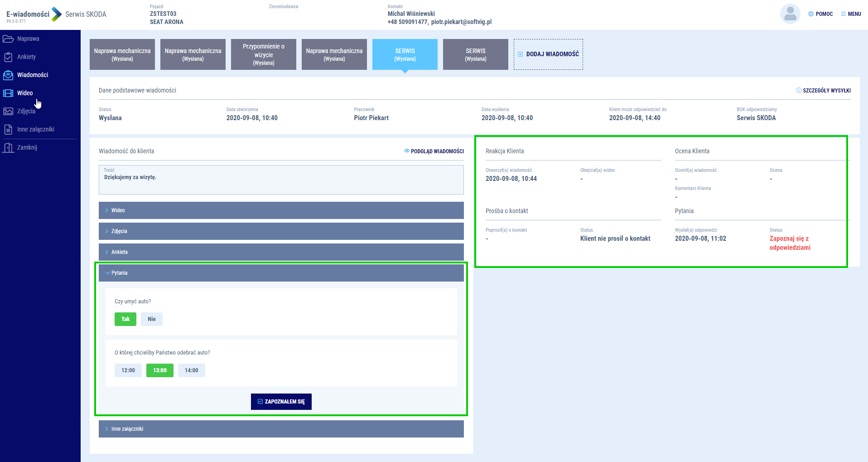Select 'Nie' answer for car wash question
Image resolution: width=868 pixels, height=462 pixels.
click(x=151, y=319)
